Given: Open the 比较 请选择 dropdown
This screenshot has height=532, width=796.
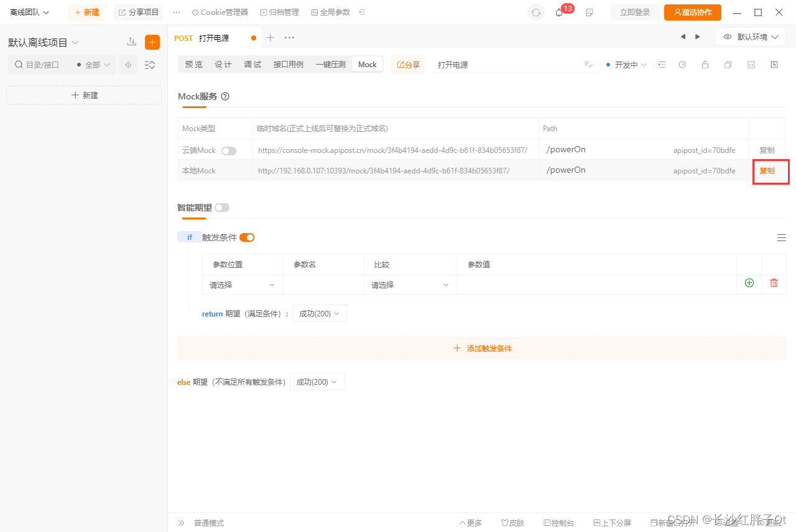Looking at the screenshot, I should coord(410,285).
